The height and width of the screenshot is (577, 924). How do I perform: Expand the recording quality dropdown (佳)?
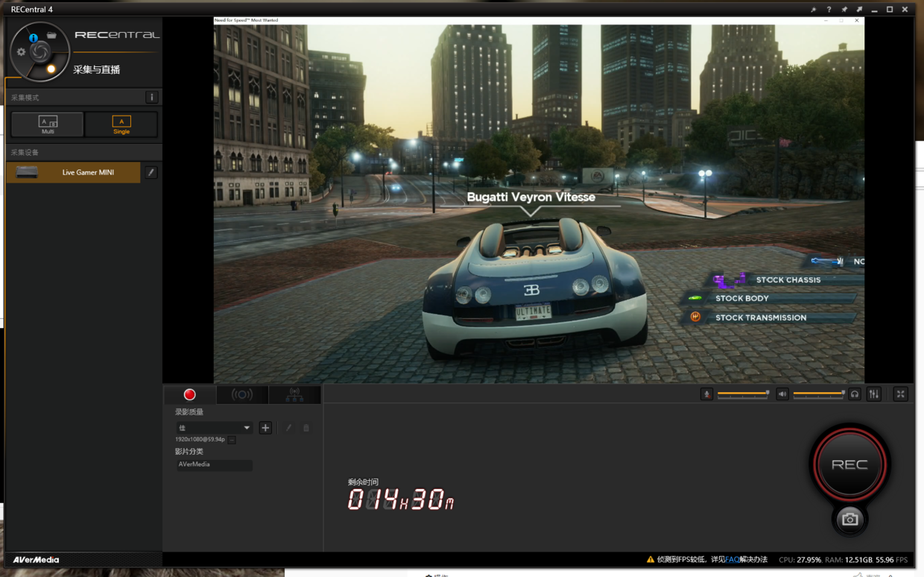tap(214, 428)
